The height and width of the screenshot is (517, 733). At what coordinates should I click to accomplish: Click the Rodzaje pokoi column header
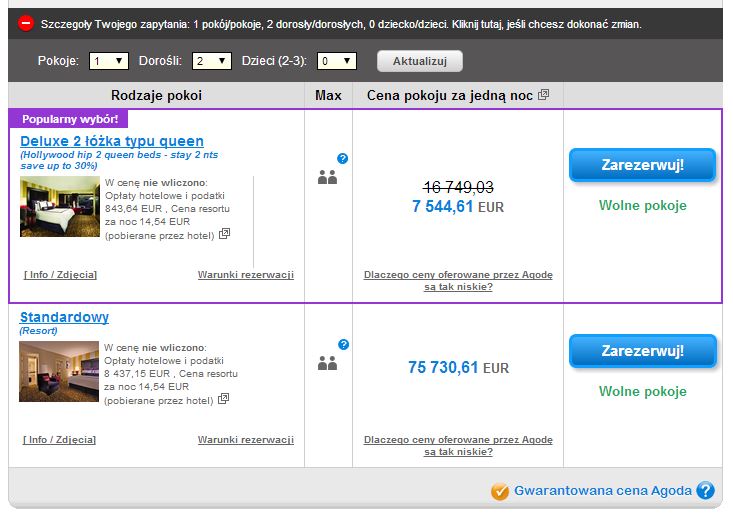tap(157, 95)
